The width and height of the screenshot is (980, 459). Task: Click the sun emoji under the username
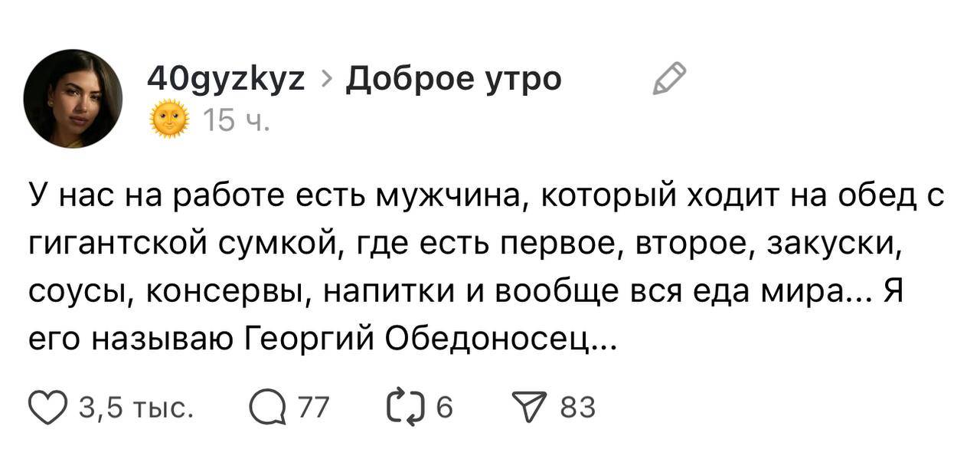point(169,120)
